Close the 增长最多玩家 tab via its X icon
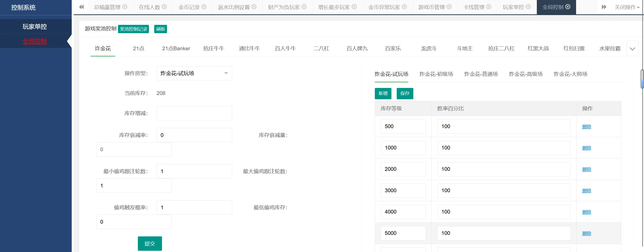Screen dimensions: 644x252 click(354, 7)
